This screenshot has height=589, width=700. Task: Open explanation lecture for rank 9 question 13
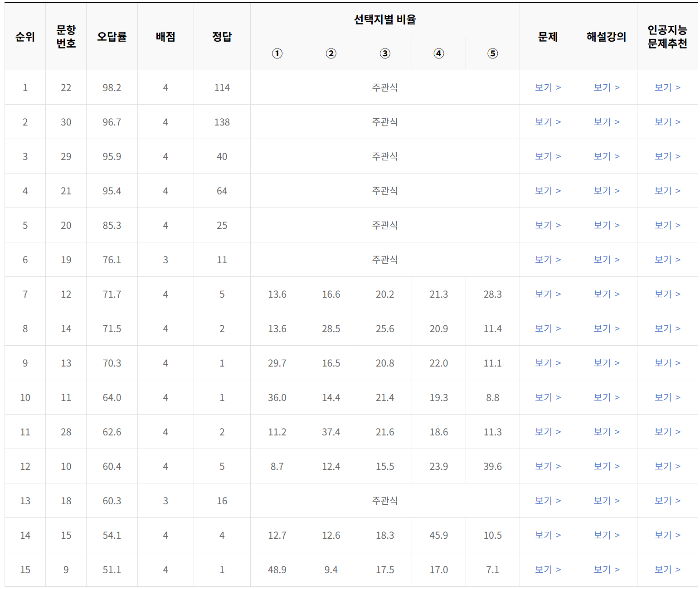point(606,363)
